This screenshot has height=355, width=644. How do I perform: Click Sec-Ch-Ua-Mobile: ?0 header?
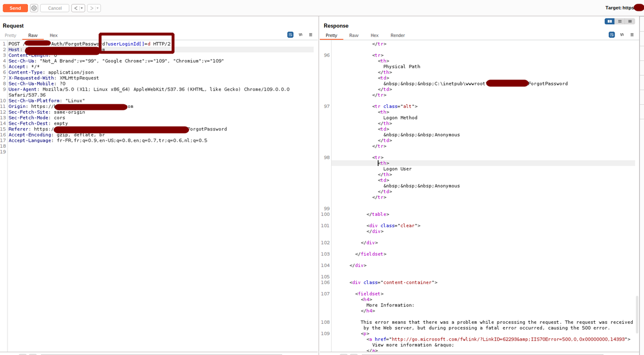pos(37,83)
